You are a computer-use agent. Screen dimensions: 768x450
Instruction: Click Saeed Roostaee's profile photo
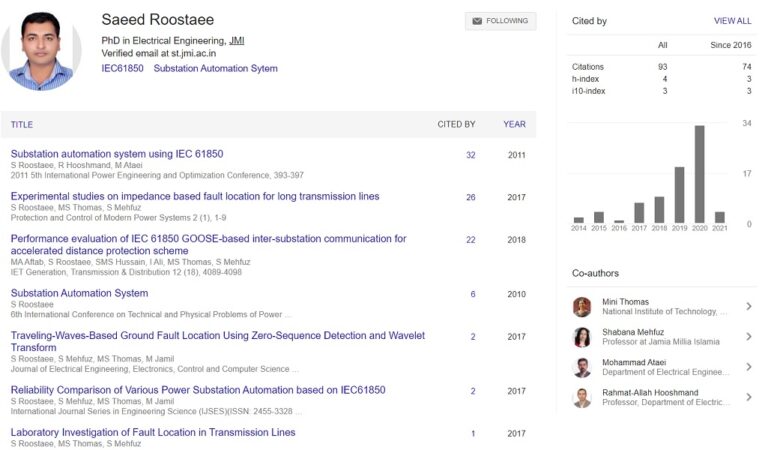tap(42, 50)
